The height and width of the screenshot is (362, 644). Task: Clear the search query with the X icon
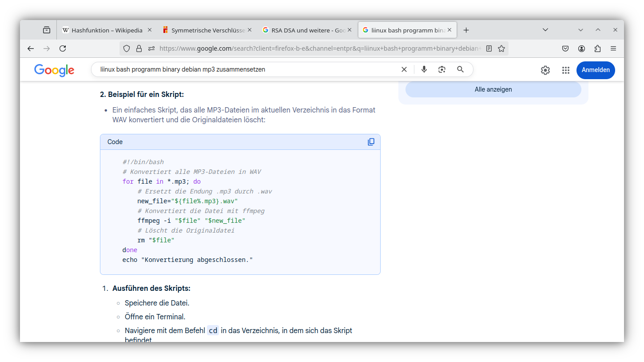(404, 69)
